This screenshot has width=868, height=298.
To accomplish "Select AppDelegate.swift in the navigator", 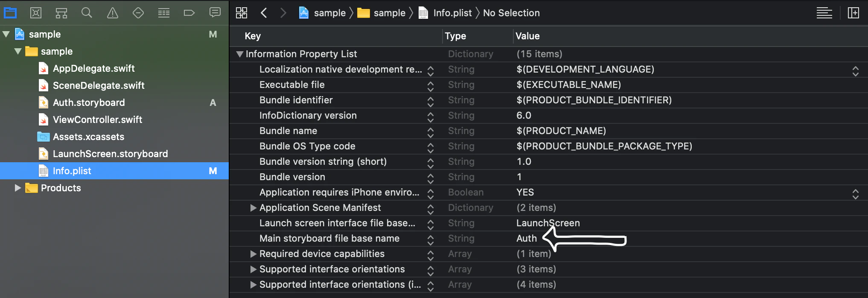I will point(93,68).
